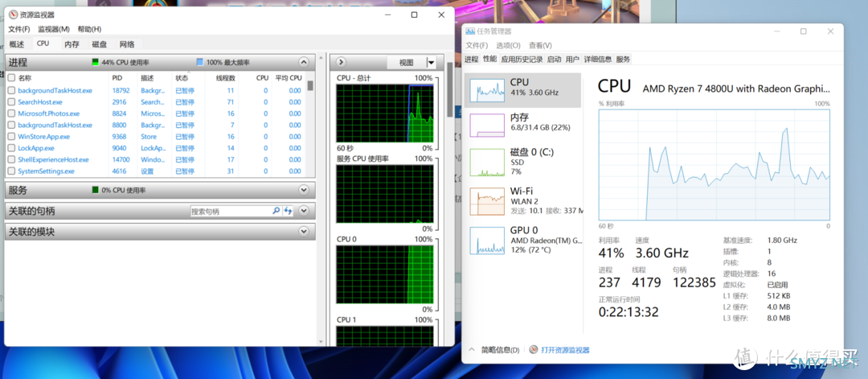Open the 详细信息 tab in Task Manager
This screenshot has width=868, height=379.
pos(597,59)
